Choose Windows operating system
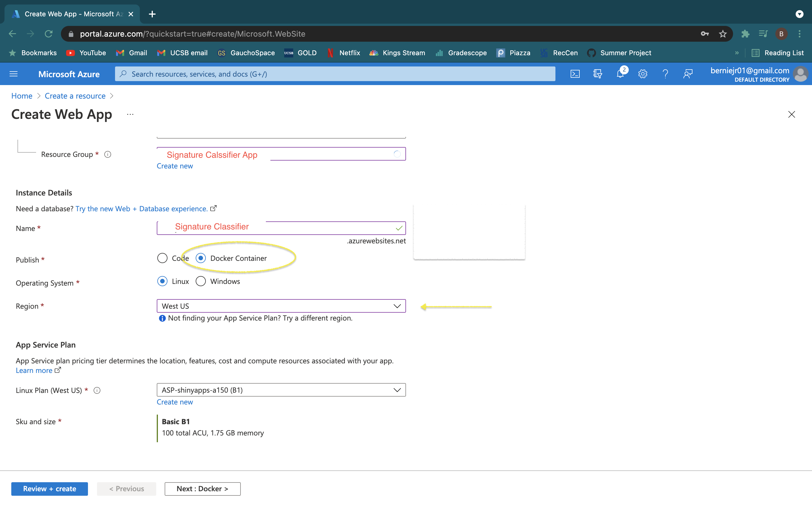The height and width of the screenshot is (507, 812). [x=201, y=281]
